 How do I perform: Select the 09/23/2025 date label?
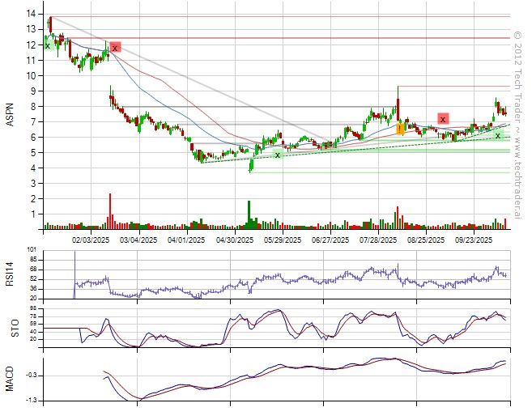[x=473, y=240]
